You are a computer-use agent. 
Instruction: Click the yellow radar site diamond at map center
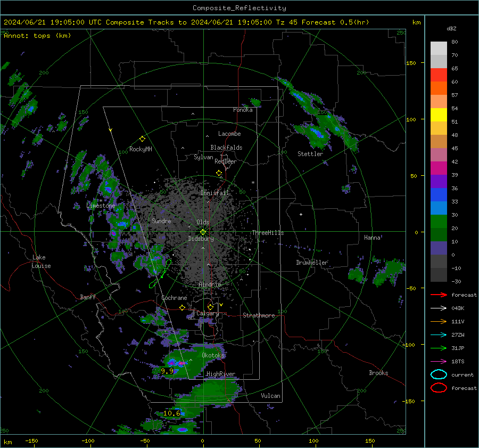(203, 232)
